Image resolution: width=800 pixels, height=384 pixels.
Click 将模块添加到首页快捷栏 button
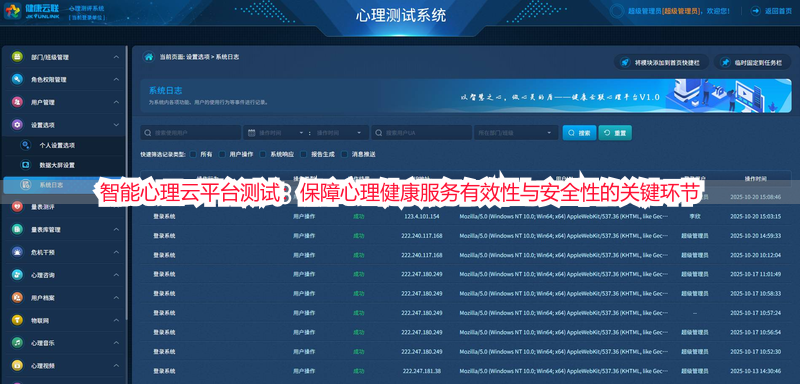[661, 62]
